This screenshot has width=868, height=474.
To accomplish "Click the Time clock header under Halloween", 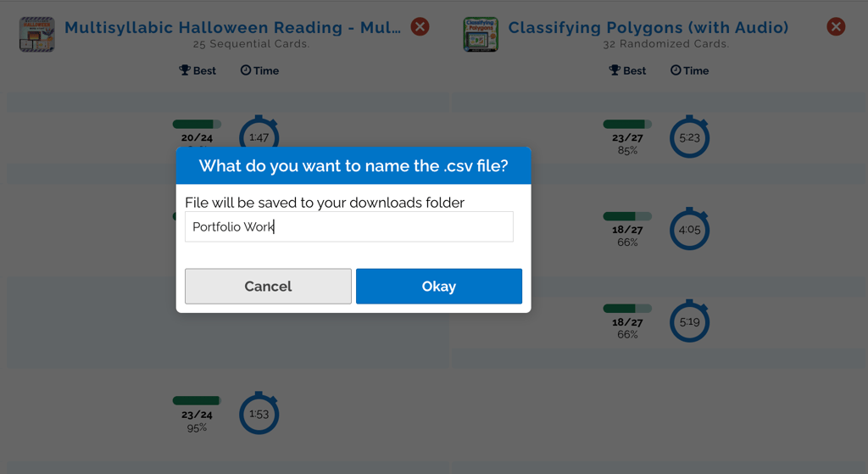I will pyautogui.click(x=259, y=70).
